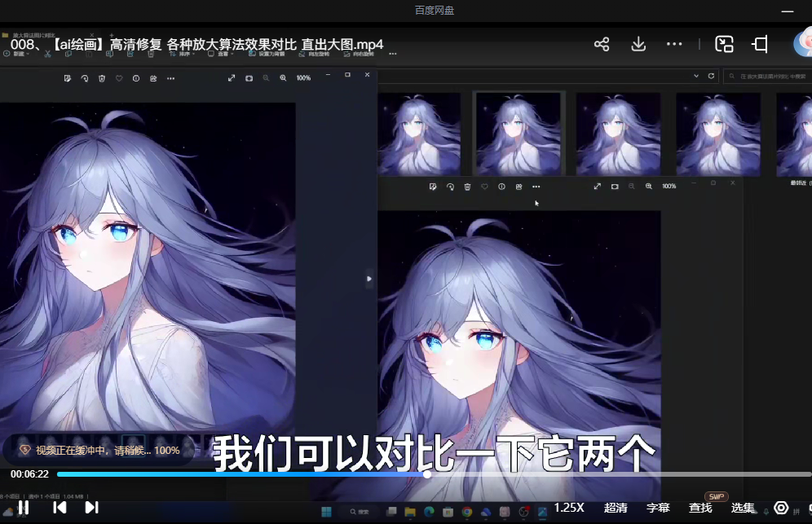Image resolution: width=812 pixels, height=524 pixels.
Task: Open the 查看 view dropdown
Action: coord(221,54)
